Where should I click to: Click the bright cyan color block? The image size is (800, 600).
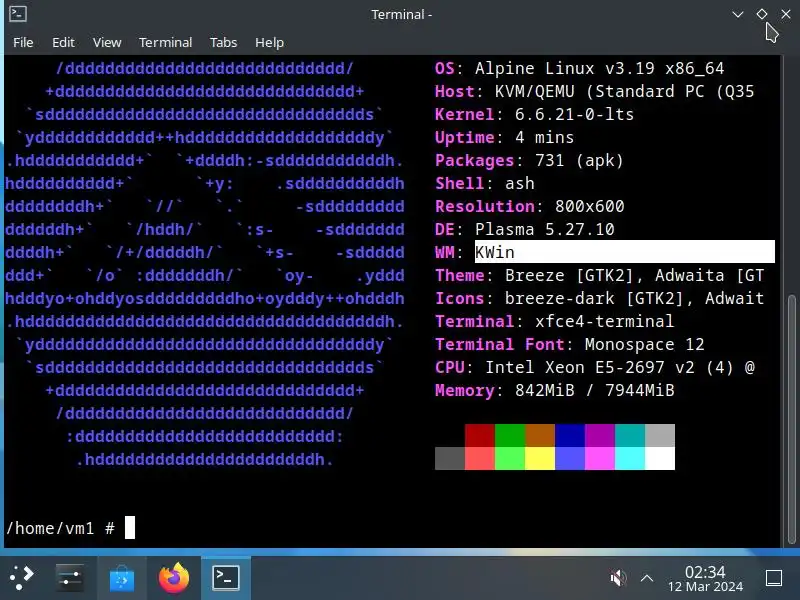[x=630, y=458]
